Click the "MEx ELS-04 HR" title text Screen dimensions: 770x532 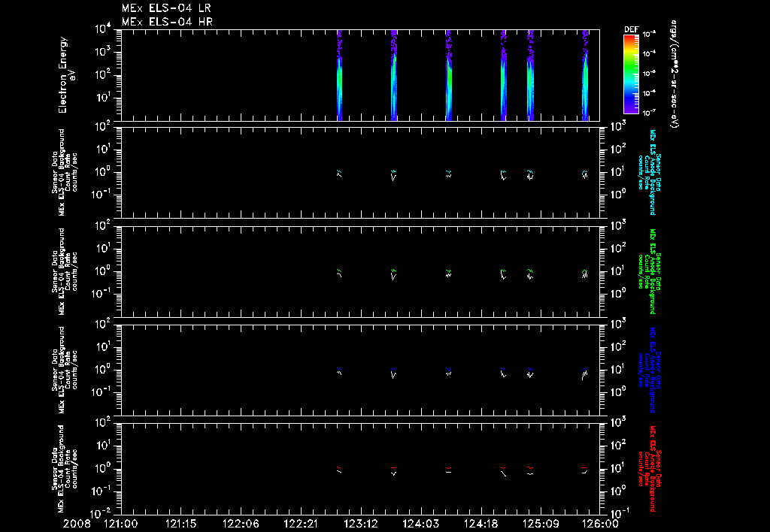[x=167, y=22]
